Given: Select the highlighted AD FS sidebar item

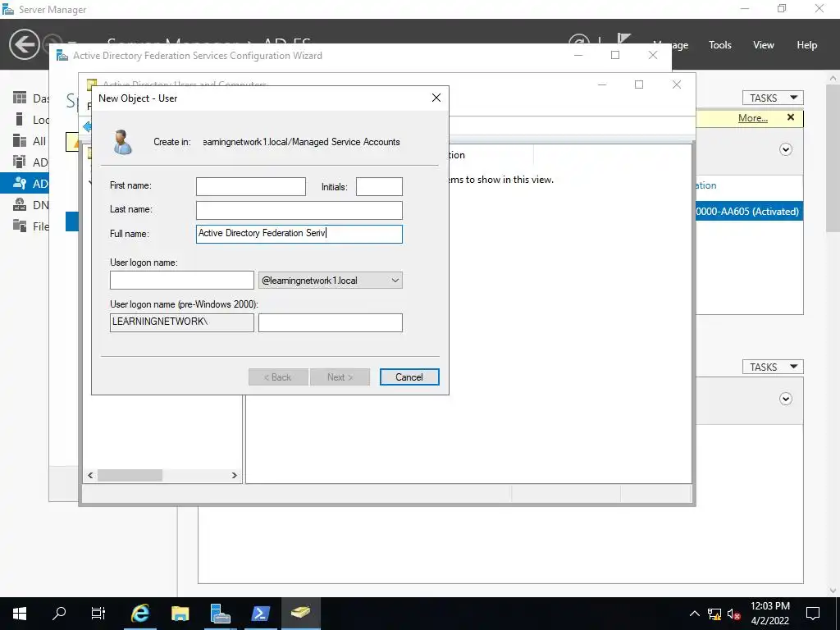Looking at the screenshot, I should coord(25,183).
